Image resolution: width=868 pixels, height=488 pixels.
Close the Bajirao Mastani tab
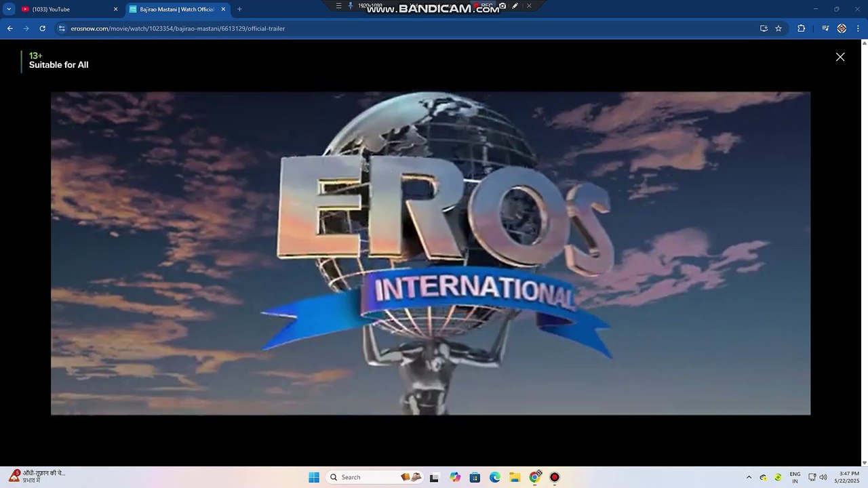click(223, 9)
